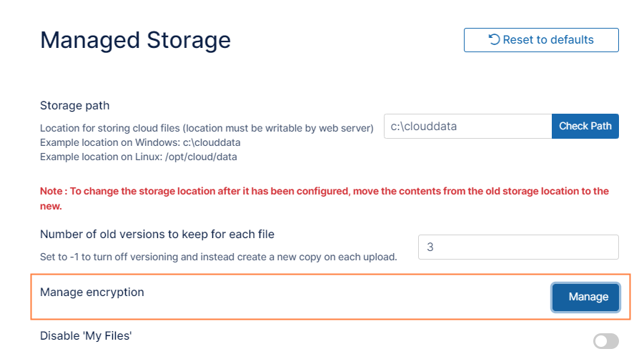
Task: Click the 'Manage encryption' label
Action: pyautogui.click(x=92, y=292)
